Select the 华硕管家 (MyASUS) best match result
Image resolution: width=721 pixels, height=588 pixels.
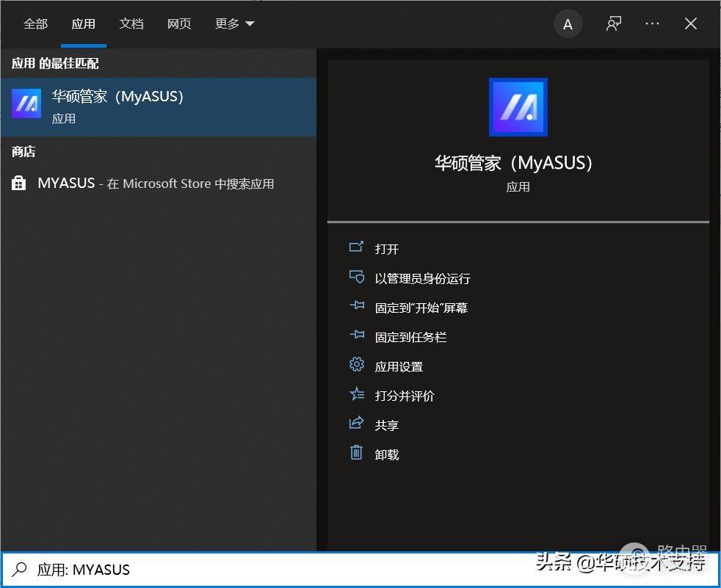(158, 106)
